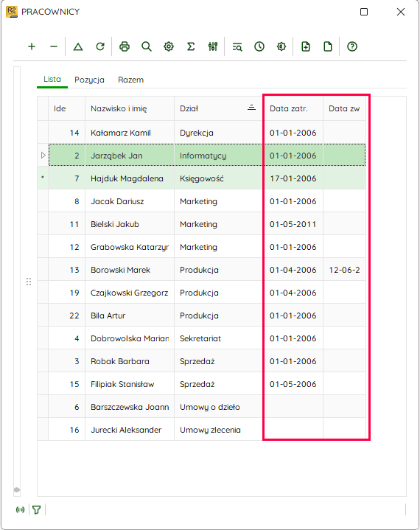Click the funnel filter icon in status bar

(x=37, y=509)
